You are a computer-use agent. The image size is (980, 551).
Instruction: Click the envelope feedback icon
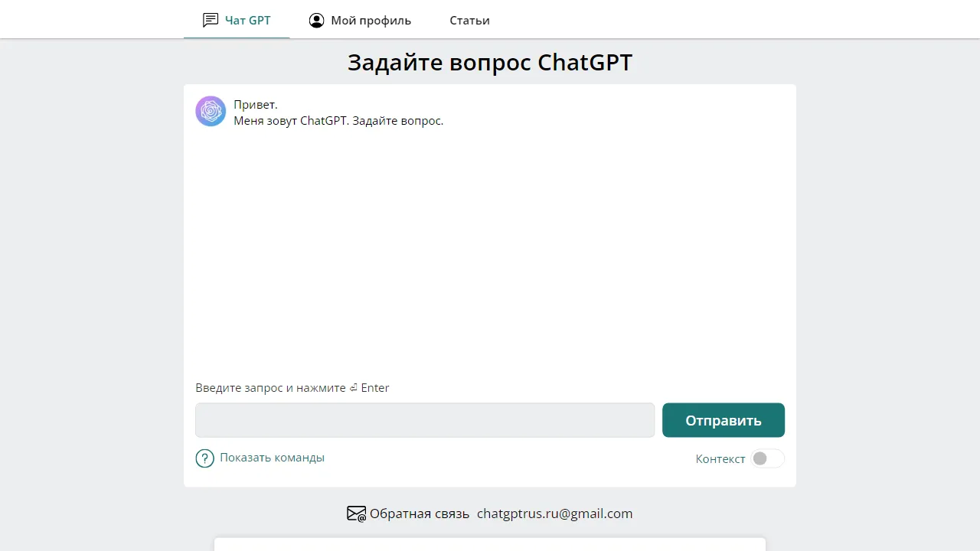click(x=356, y=514)
